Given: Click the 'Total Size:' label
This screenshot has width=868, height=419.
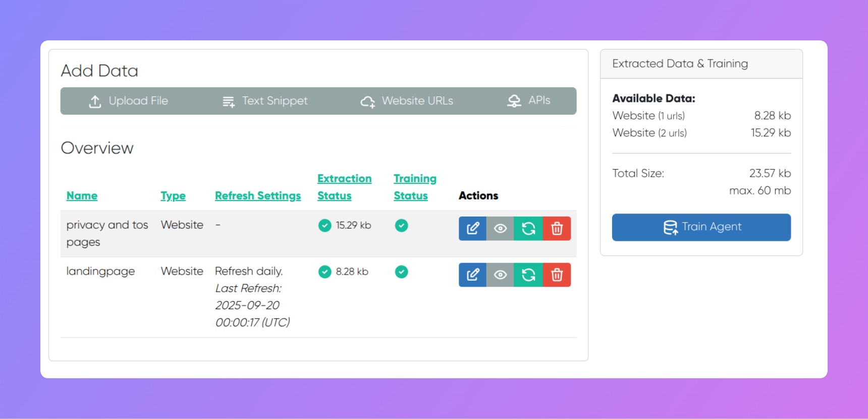Looking at the screenshot, I should [x=638, y=173].
